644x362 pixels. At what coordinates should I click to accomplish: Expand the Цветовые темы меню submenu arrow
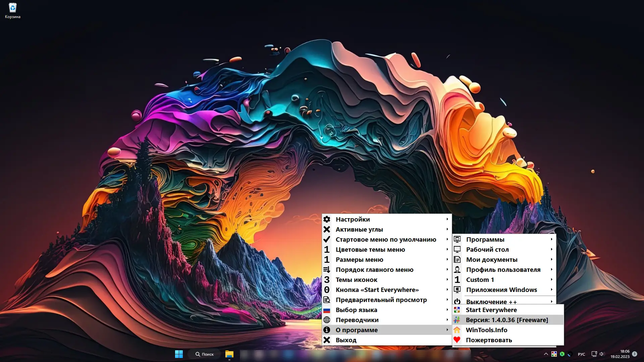[x=447, y=249]
